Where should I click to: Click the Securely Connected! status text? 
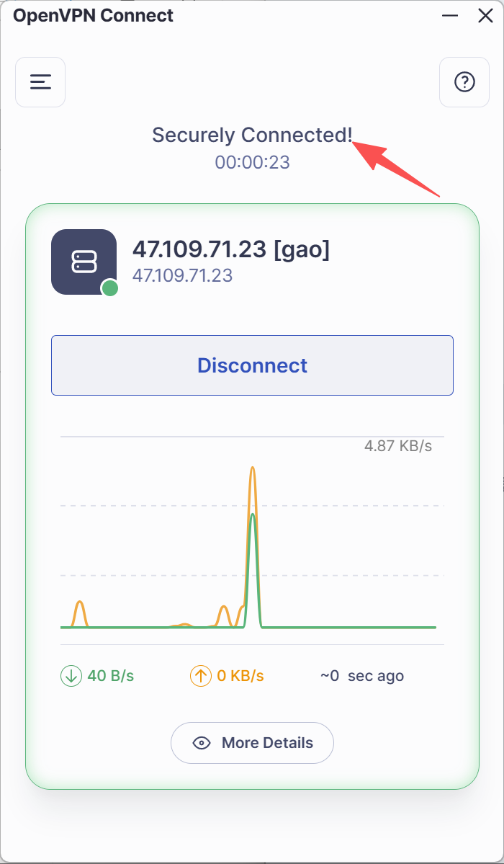point(252,135)
